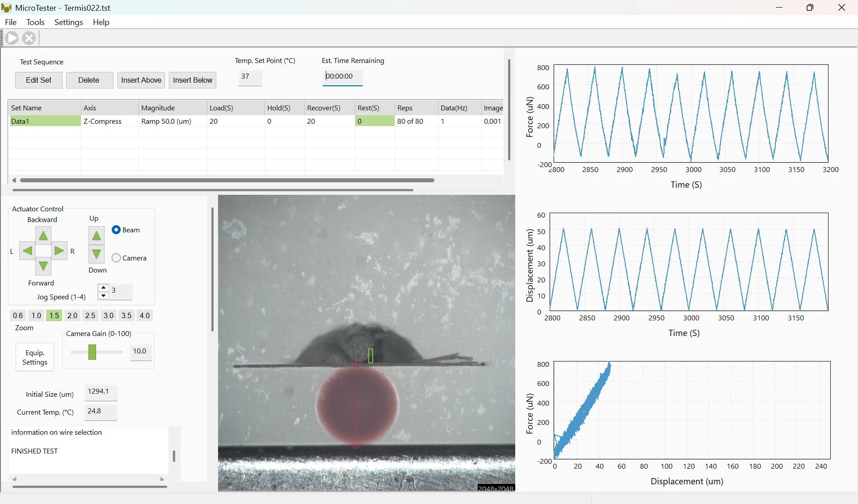Click the Z-Compress axis cell
This screenshot has width=858, height=504.
[x=109, y=121]
